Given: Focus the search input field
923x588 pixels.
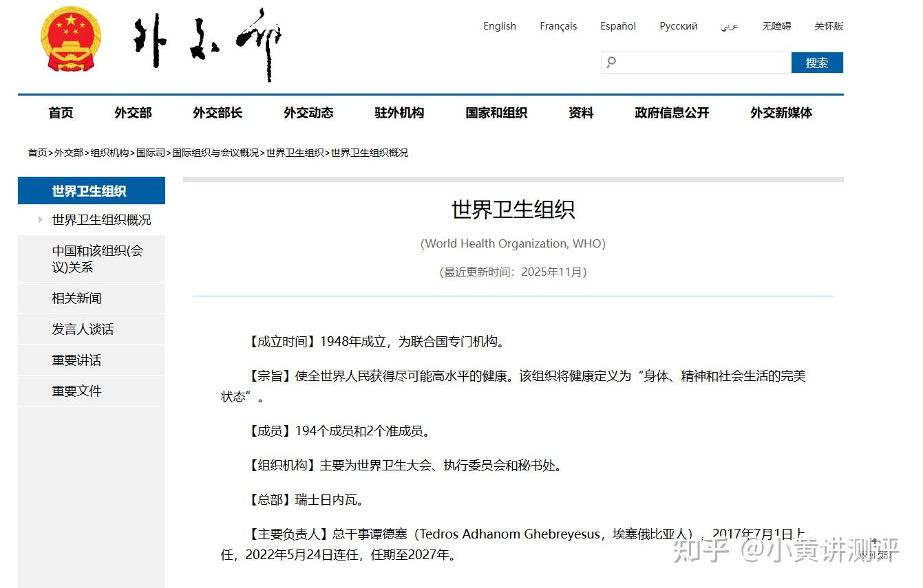Looking at the screenshot, I should click(697, 63).
